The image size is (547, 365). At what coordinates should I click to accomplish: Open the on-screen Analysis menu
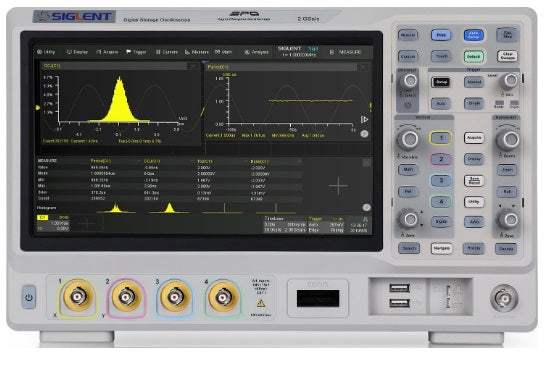[256, 52]
